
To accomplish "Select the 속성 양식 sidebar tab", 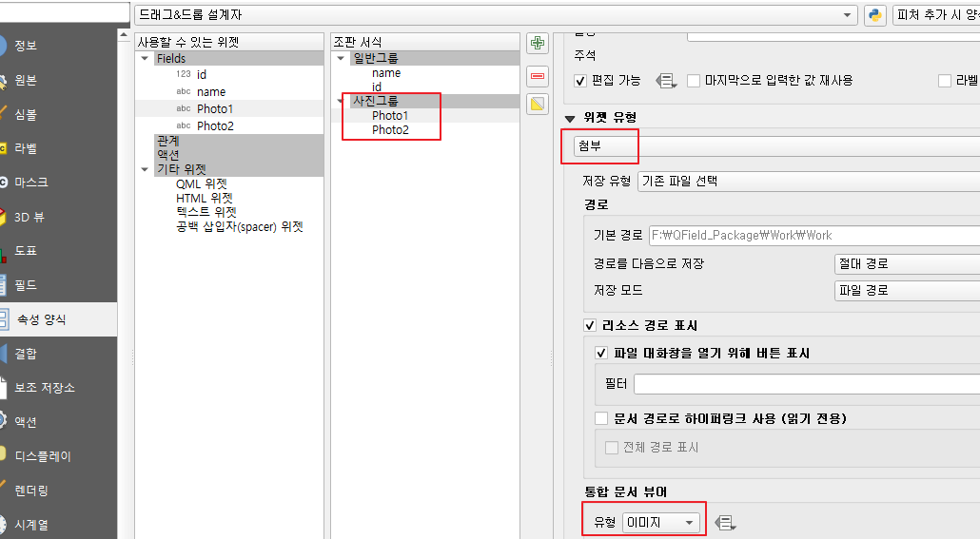I will pyautogui.click(x=41, y=319).
